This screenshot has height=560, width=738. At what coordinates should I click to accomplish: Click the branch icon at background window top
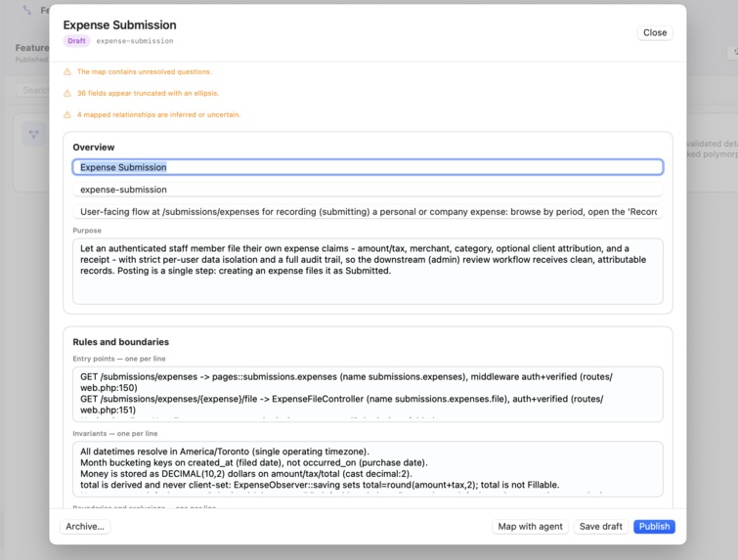pyautogui.click(x=27, y=10)
